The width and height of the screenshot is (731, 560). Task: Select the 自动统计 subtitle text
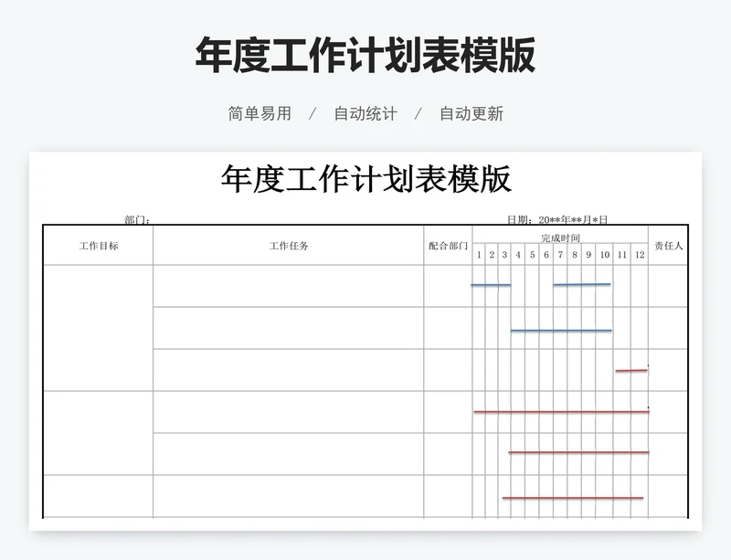365,113
